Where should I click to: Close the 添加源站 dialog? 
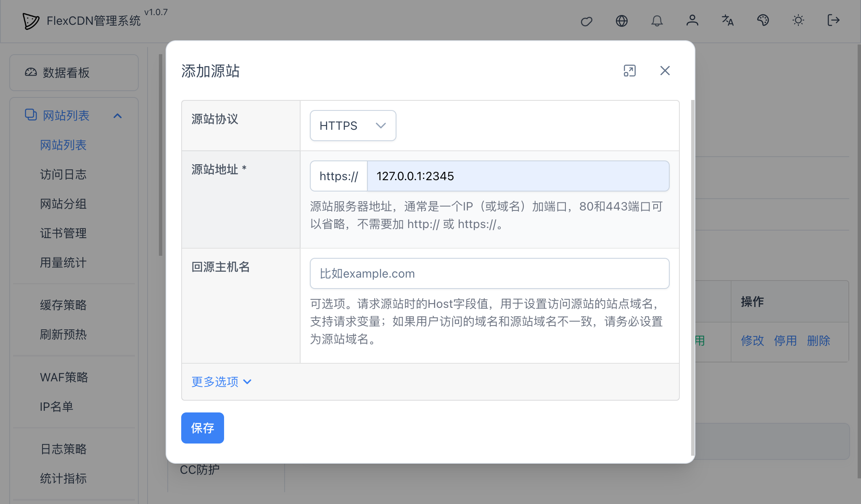click(x=665, y=71)
